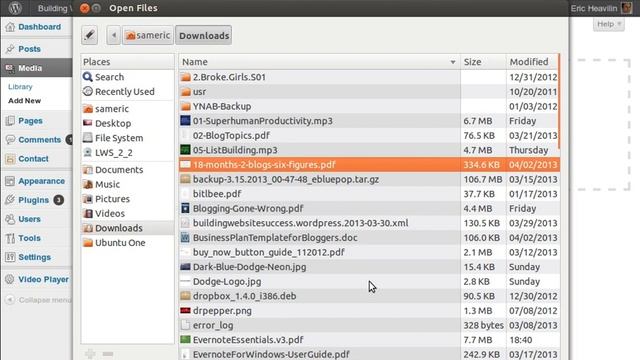Screen dimensions: 640x360
Task: Open Video Player menu item
Action: coord(36,280)
